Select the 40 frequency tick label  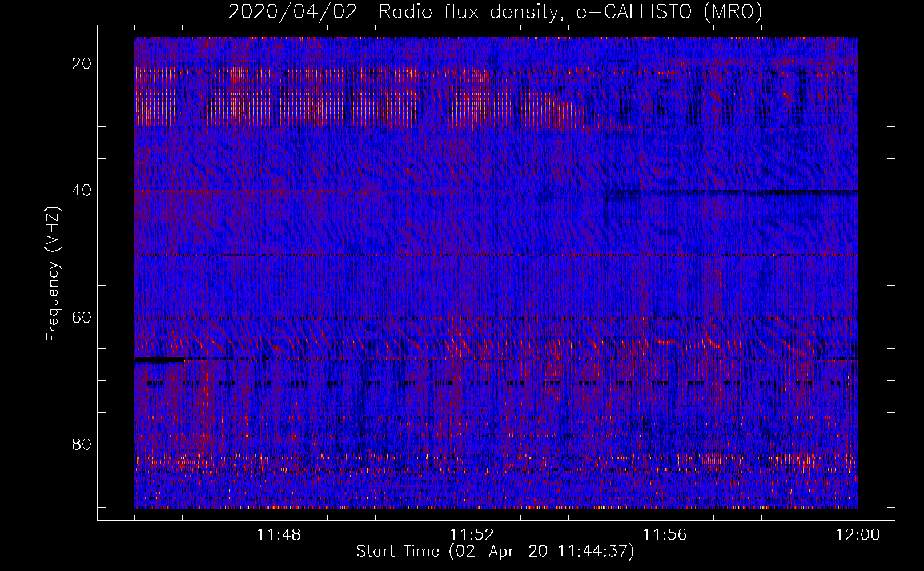click(82, 190)
